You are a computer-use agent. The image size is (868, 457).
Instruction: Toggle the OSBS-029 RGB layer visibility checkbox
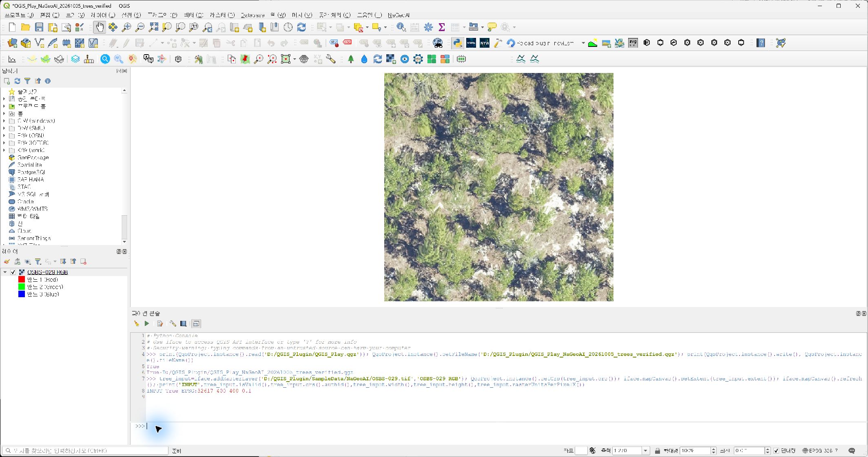[x=13, y=272]
